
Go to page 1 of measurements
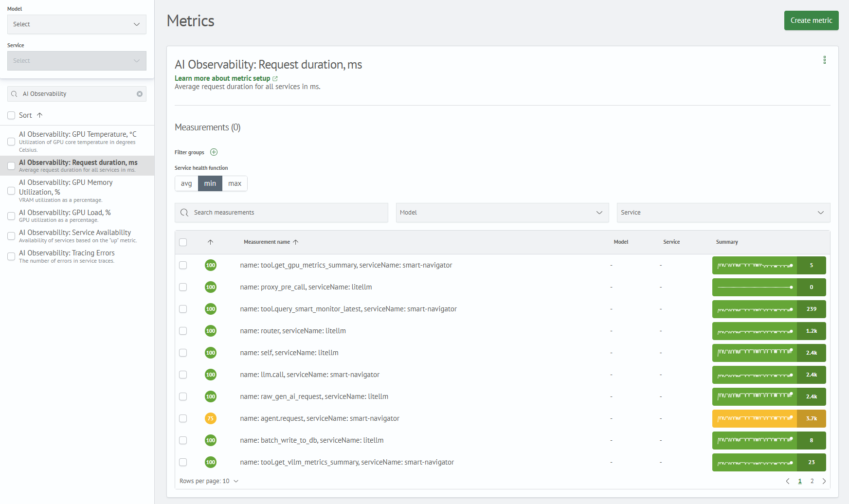800,481
